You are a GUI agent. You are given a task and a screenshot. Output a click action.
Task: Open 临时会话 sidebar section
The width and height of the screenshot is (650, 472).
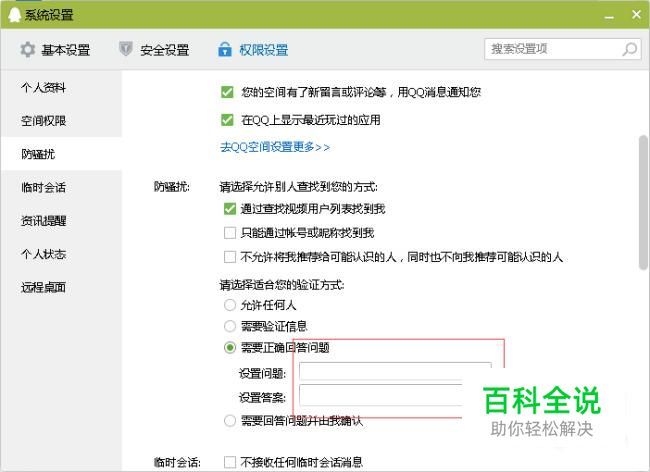[61, 187]
